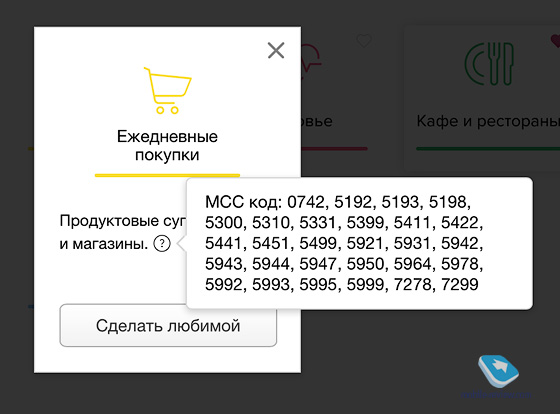Select the partially hidden health category label
Viewport: 560px width, 414px height.
tap(317, 121)
